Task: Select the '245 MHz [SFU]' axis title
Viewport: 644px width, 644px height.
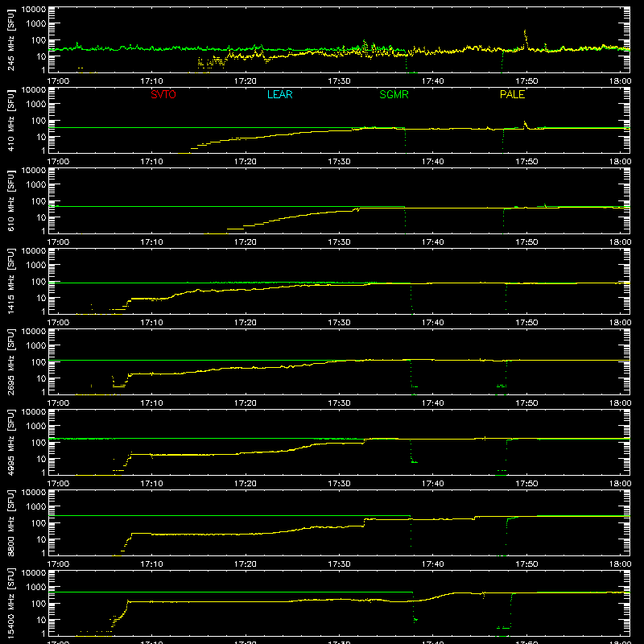Action: (10, 39)
